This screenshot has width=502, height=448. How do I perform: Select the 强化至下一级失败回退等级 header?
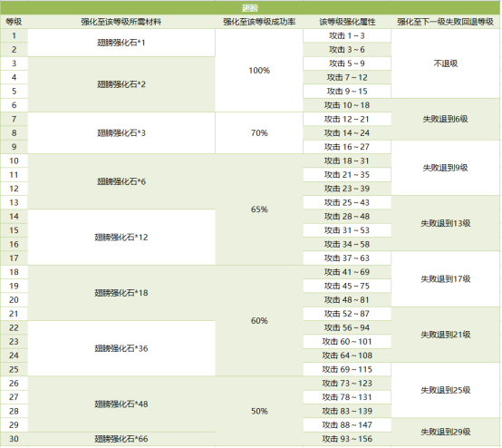[445, 22]
